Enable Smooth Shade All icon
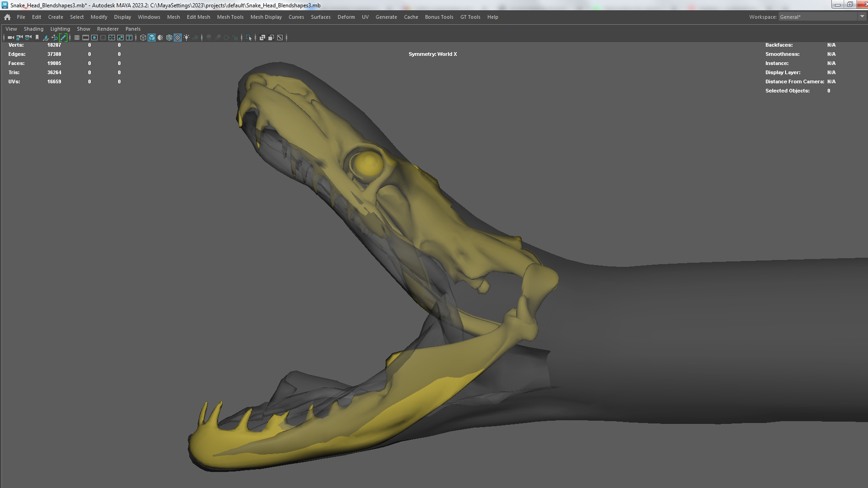The width and height of the screenshot is (868, 488). click(x=152, y=38)
